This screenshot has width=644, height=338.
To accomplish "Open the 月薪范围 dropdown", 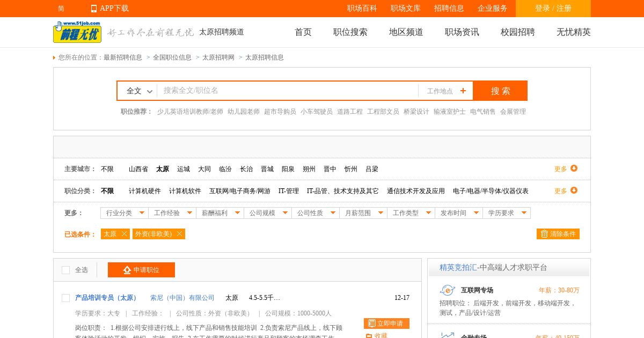I will pos(363,213).
